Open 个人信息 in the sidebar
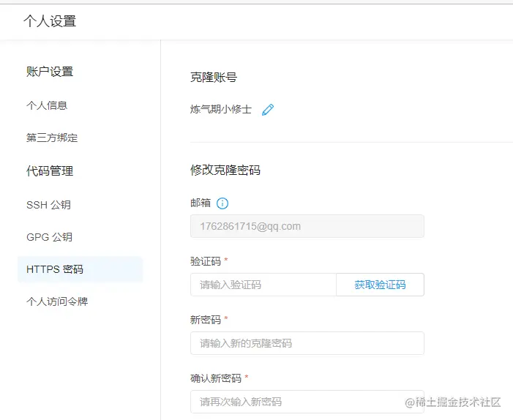The image size is (513, 420). [47, 105]
